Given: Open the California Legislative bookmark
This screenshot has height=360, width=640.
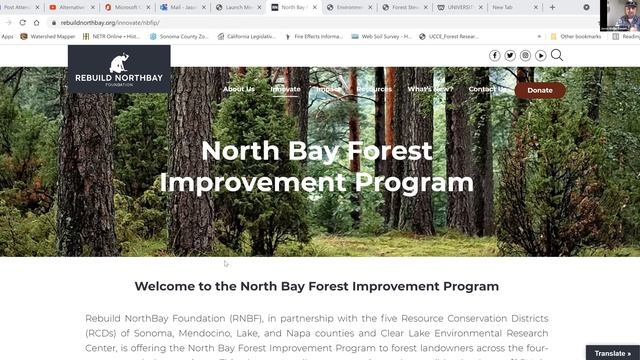Looking at the screenshot, I should [247, 36].
